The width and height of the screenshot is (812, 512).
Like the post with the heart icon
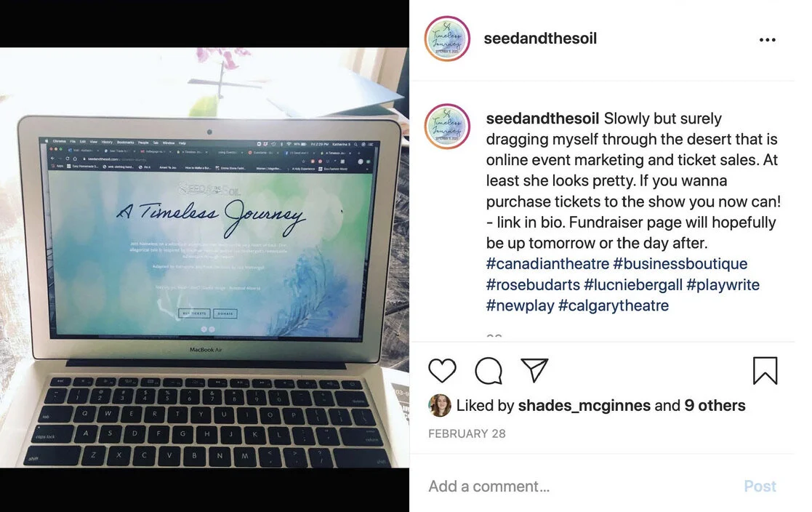click(x=442, y=370)
